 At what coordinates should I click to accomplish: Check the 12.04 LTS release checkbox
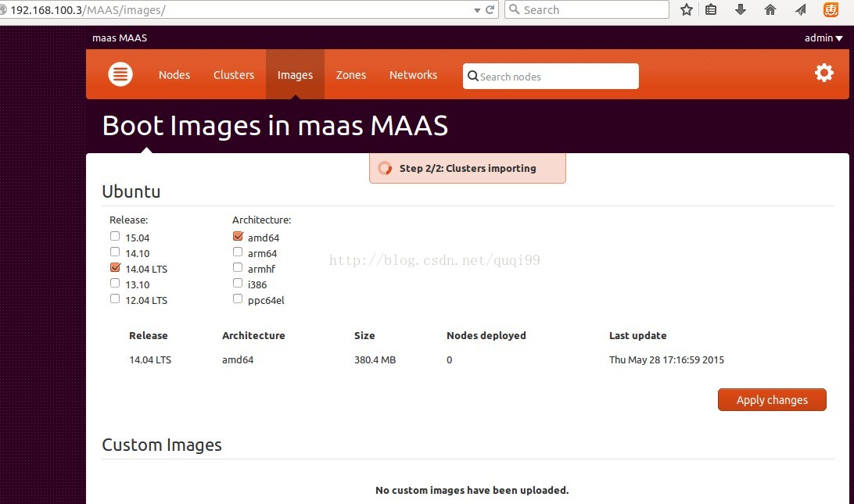pos(115,298)
